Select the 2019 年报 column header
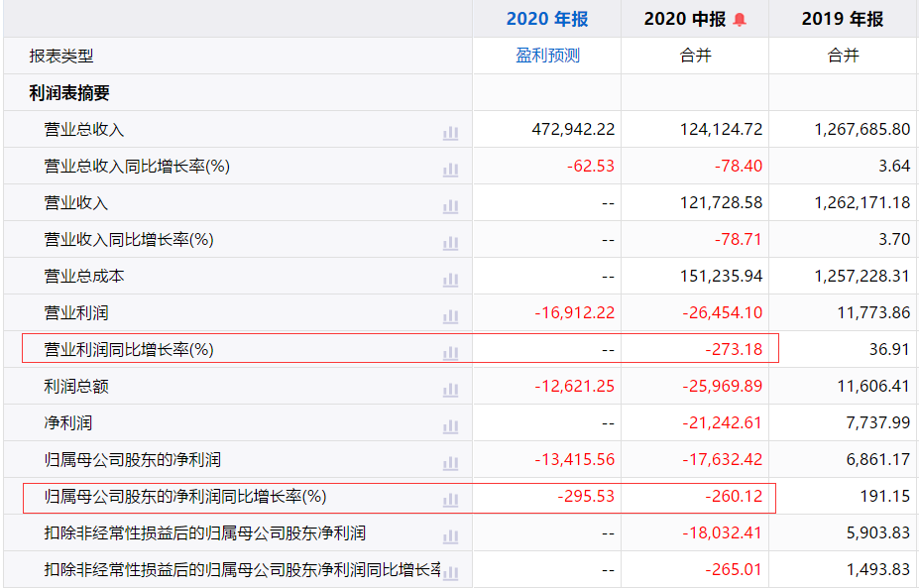The image size is (919, 588). (843, 19)
